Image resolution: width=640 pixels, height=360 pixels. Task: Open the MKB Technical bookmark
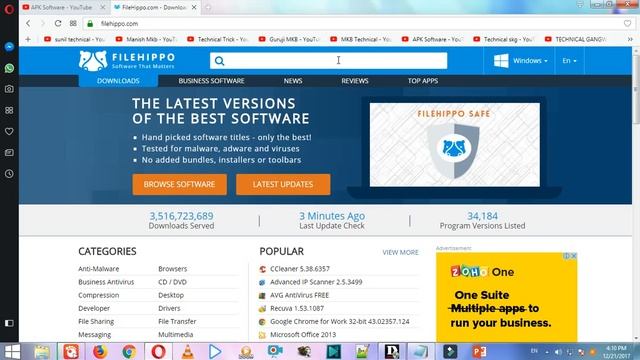361,39
